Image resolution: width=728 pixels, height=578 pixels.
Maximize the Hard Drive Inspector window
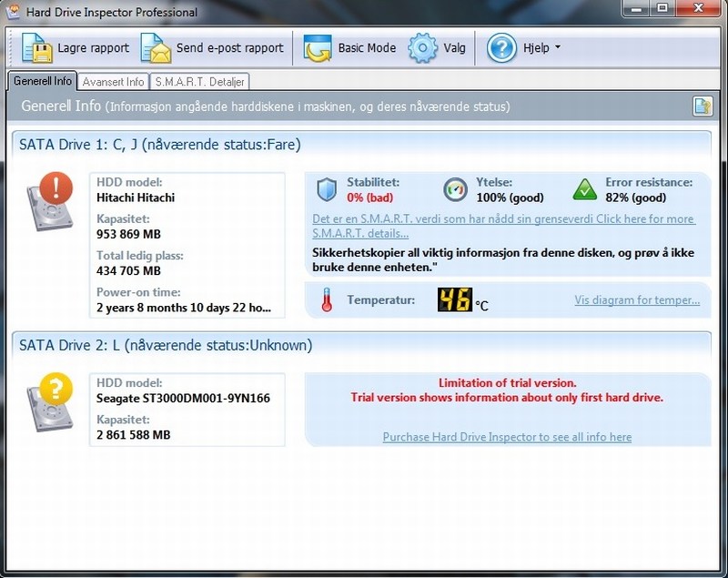pyautogui.click(x=662, y=8)
